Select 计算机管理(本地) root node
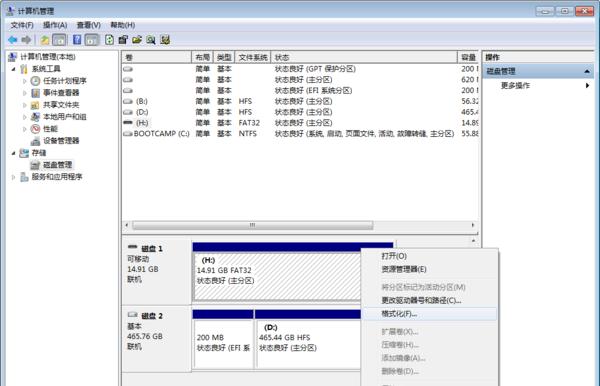The image size is (600, 386). point(47,57)
